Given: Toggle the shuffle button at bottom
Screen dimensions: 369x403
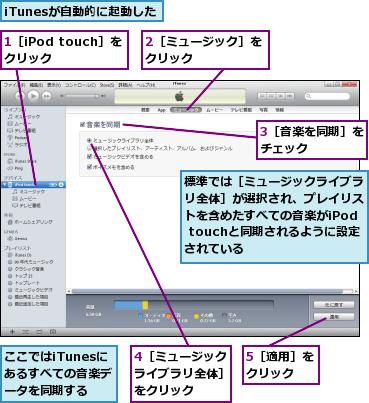Looking at the screenshot, I should tap(26, 332).
